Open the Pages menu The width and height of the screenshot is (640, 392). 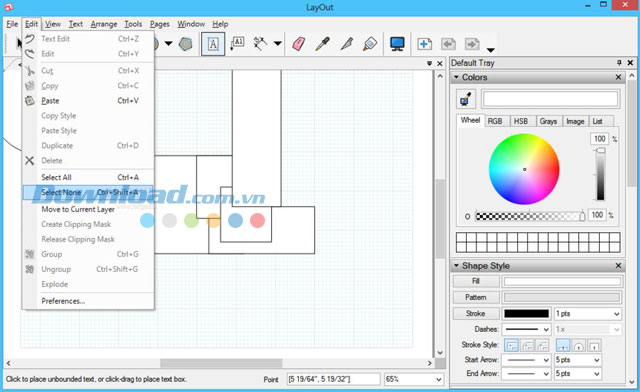(x=159, y=24)
